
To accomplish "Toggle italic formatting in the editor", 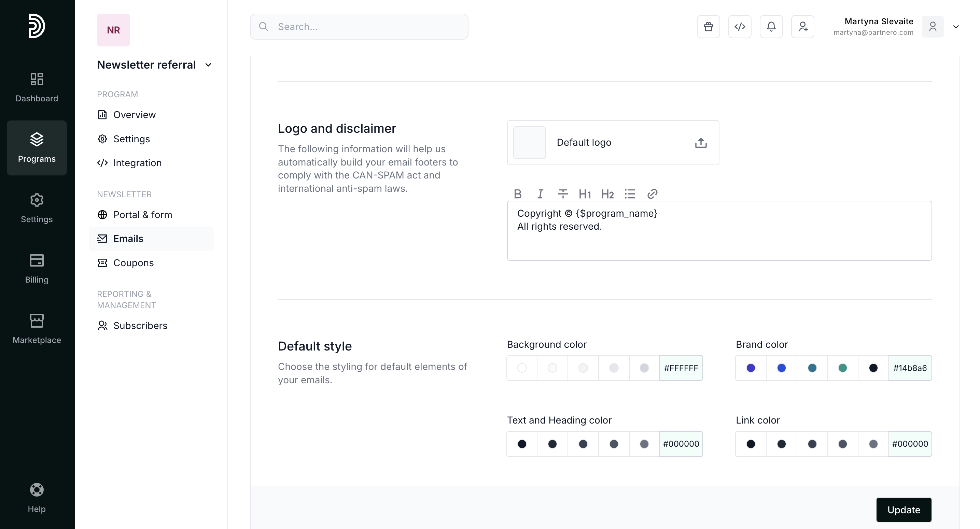I will coord(540,194).
